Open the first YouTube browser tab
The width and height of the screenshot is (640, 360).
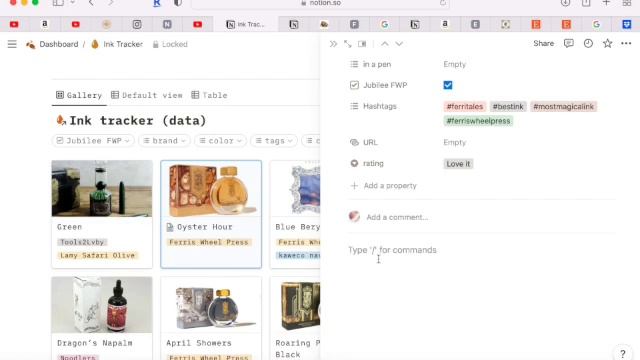(14, 24)
